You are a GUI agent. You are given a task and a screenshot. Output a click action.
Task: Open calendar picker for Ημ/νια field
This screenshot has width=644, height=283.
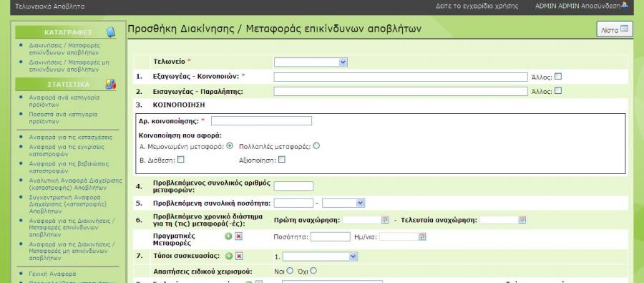422,237
